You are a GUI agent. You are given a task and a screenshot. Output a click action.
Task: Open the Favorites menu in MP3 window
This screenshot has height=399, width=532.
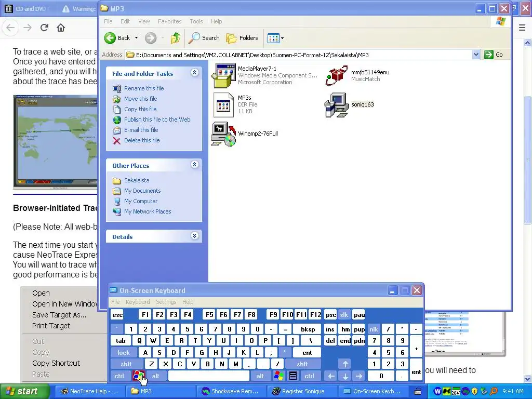click(170, 21)
